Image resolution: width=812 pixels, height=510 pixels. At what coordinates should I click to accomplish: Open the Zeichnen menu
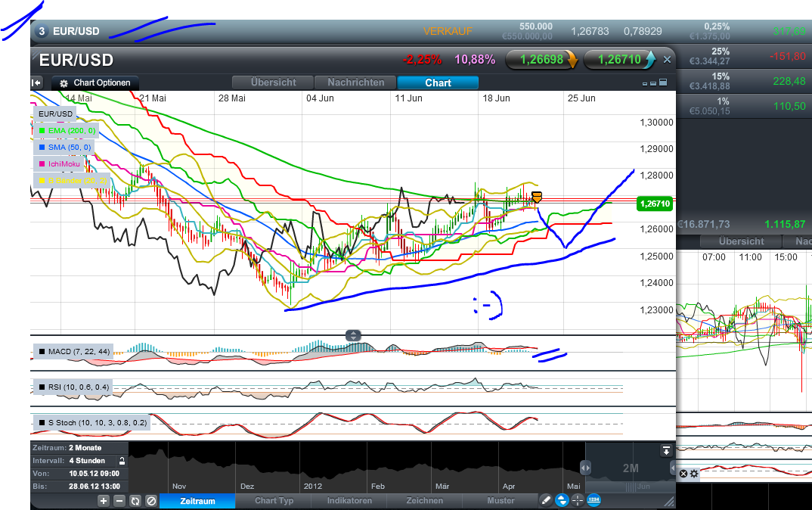click(424, 501)
